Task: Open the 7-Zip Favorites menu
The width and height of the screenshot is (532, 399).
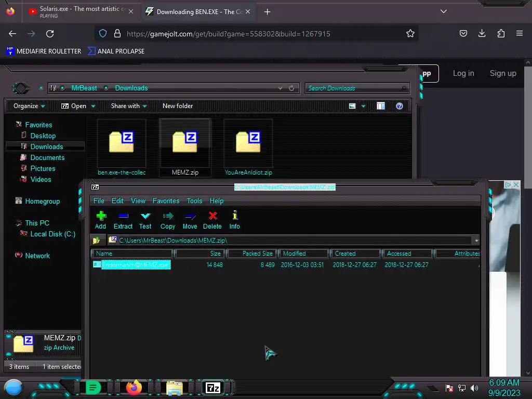Action: (166, 201)
